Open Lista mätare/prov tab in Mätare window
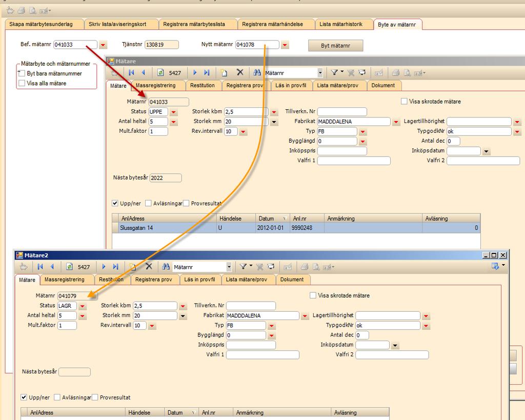 click(x=339, y=86)
